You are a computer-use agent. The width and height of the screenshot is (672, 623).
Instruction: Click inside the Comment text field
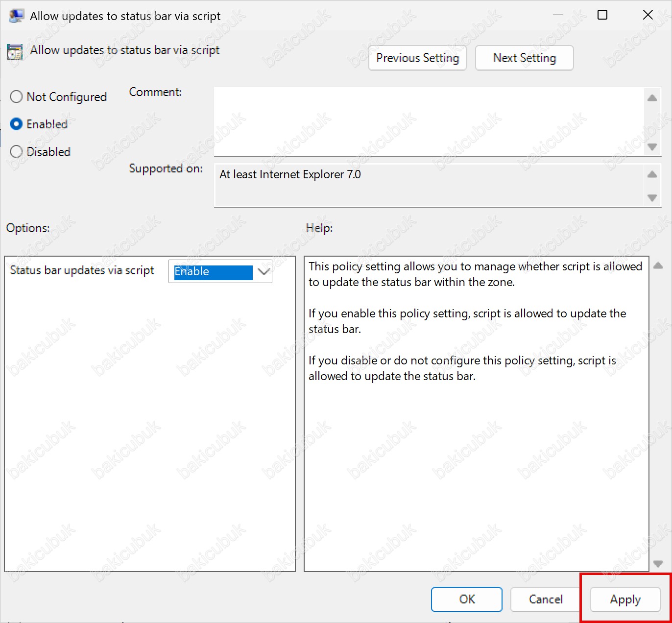tap(429, 121)
